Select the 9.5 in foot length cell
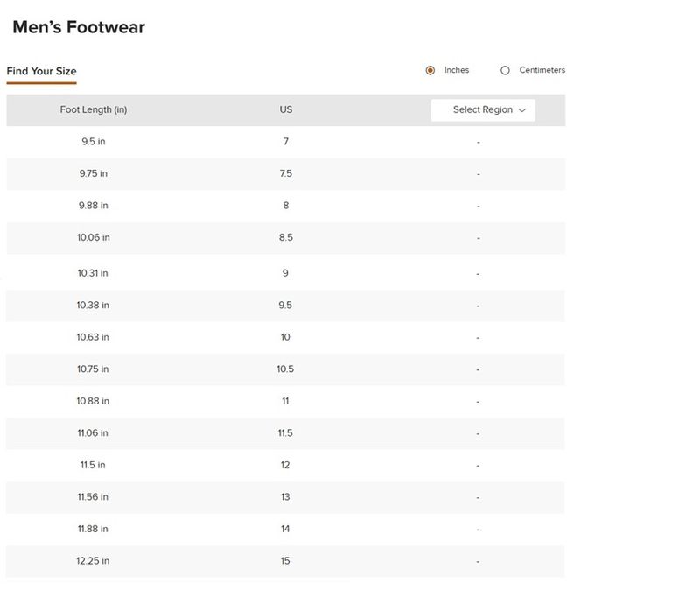Screen dimensions: 700x604 click(93, 142)
